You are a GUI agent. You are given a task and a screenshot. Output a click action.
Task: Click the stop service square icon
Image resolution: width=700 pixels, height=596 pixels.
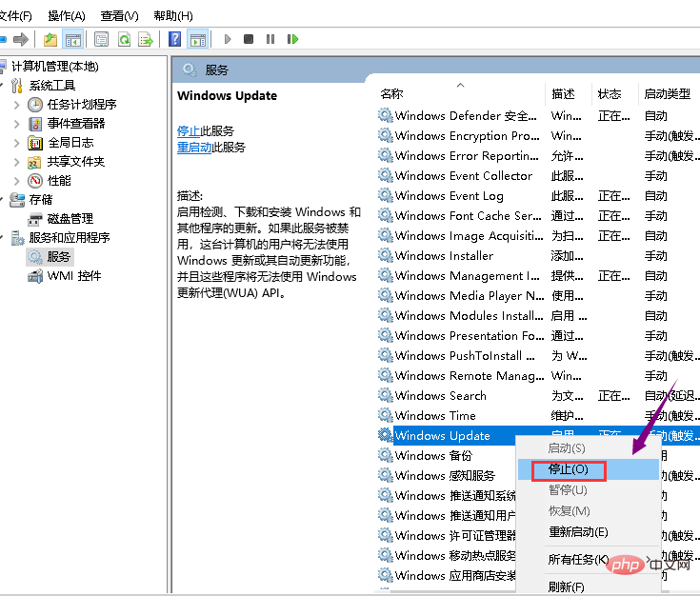coord(249,39)
